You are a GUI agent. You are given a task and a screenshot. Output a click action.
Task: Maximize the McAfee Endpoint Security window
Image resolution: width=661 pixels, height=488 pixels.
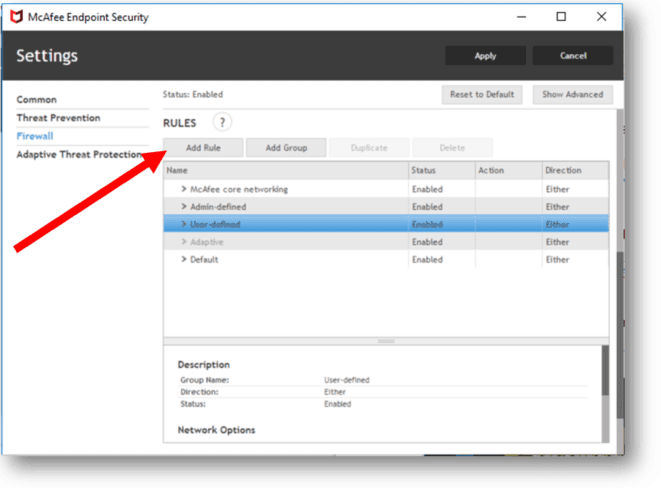pos(561,17)
